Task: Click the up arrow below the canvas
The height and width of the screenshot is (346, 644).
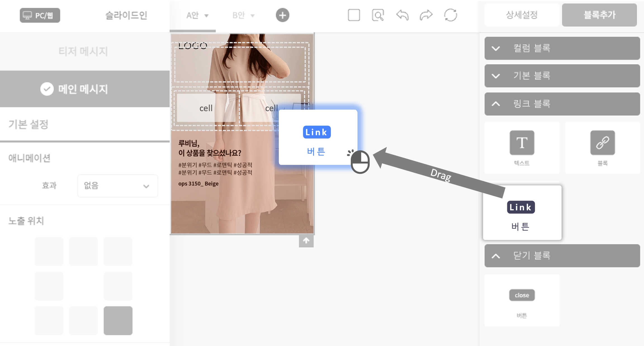Action: click(x=306, y=241)
